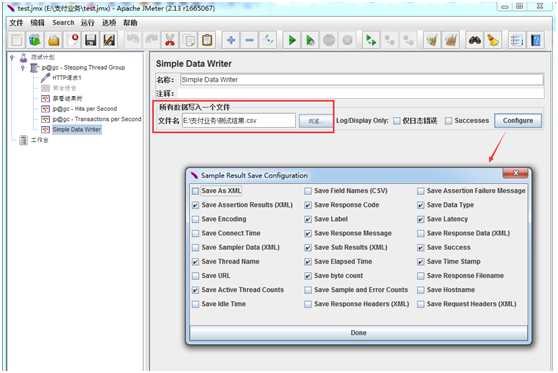Enable Save As XML checkbox
This screenshot has width=558, height=373.
(x=195, y=191)
